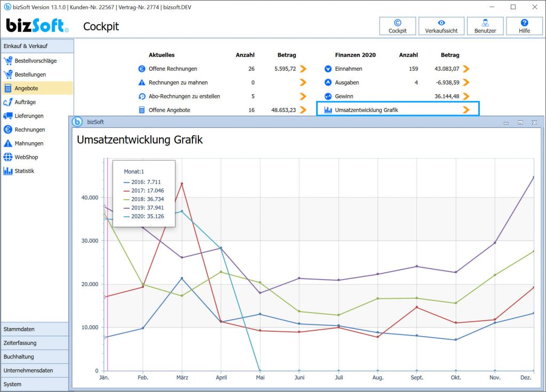Open arrow for Einnahmen row
The image size is (546, 392).
point(466,69)
